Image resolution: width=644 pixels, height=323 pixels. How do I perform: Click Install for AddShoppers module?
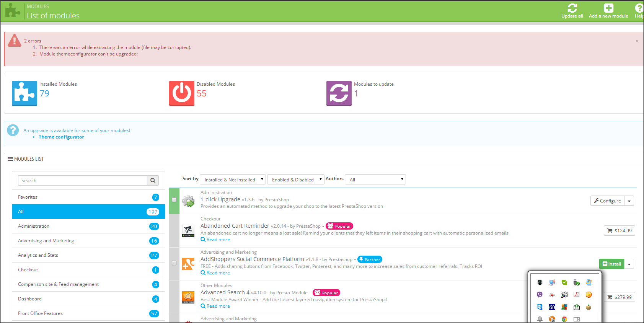point(612,264)
